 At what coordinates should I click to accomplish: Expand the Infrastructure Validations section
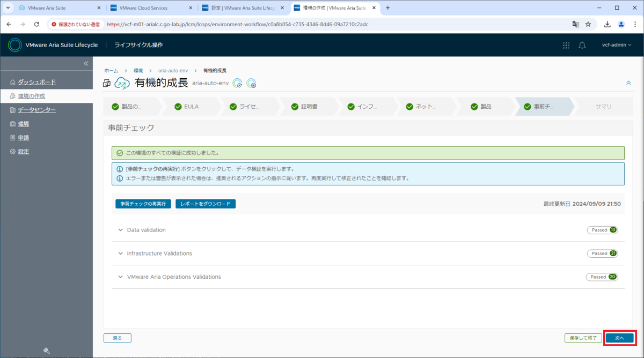click(120, 253)
